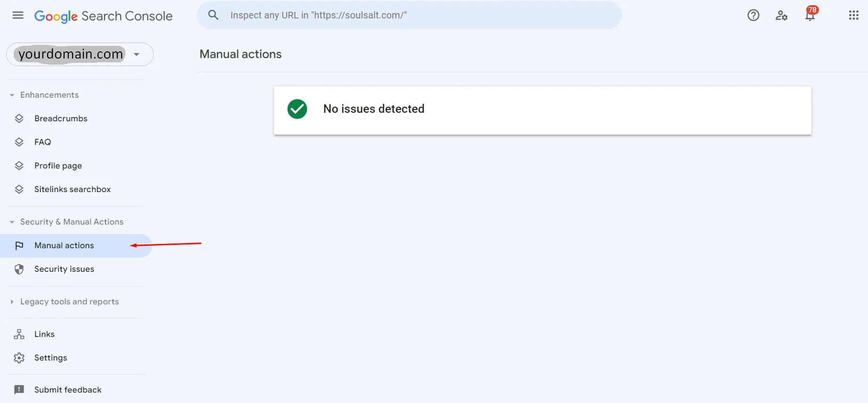Collapse the Security & Manual Actions section

pos(12,222)
